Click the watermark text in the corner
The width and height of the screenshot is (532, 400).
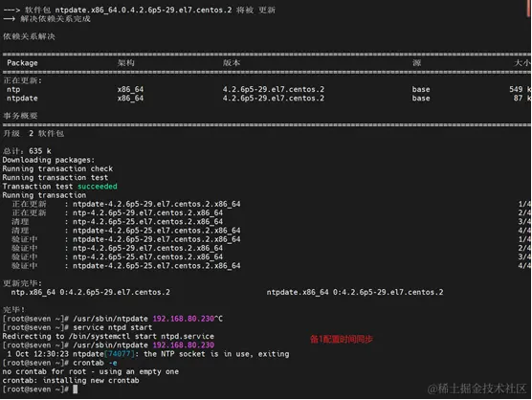(477, 389)
